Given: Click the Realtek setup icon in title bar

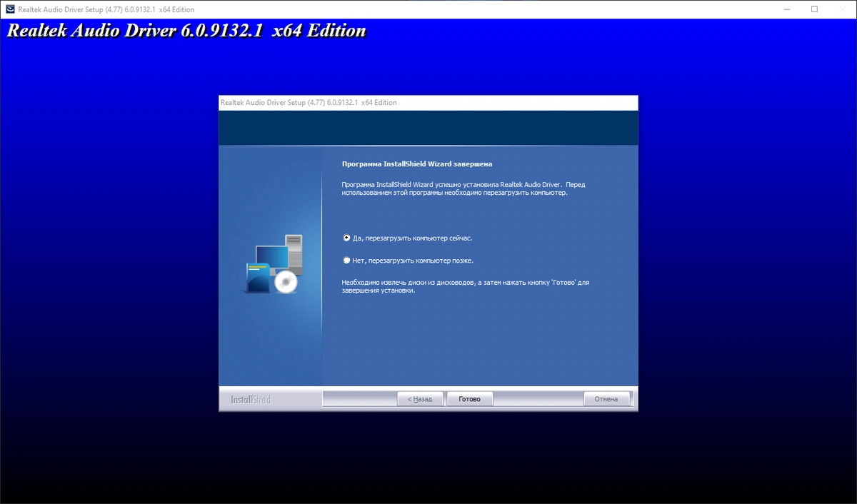Looking at the screenshot, I should pos(9,9).
